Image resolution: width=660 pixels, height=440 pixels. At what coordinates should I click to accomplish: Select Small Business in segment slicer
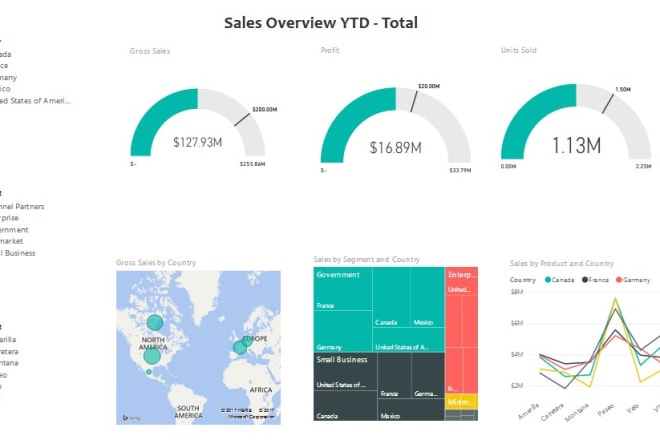pyautogui.click(x=18, y=253)
